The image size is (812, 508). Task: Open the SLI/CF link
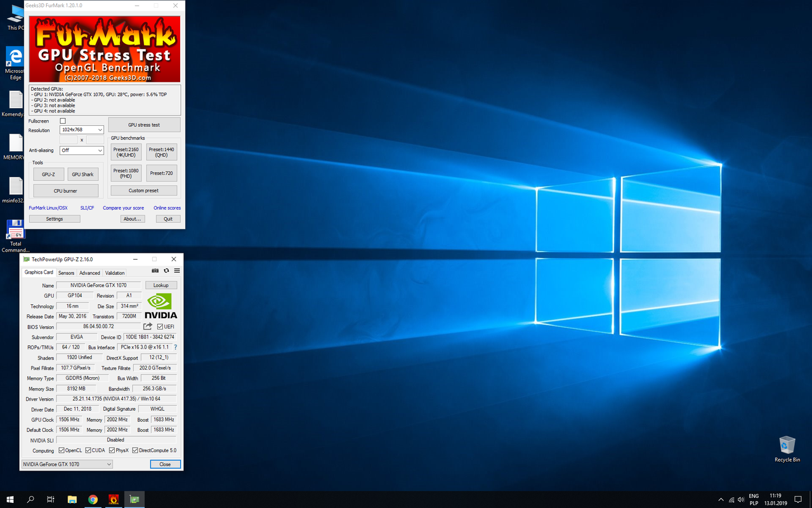click(87, 208)
